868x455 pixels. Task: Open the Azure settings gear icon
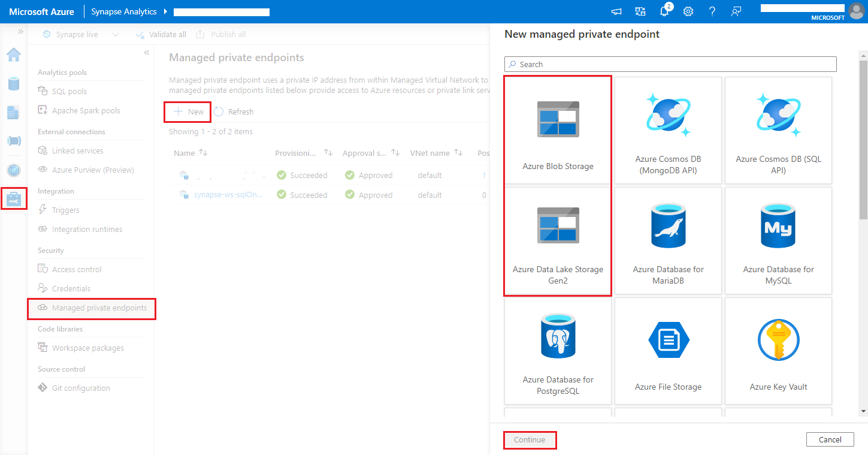[688, 11]
